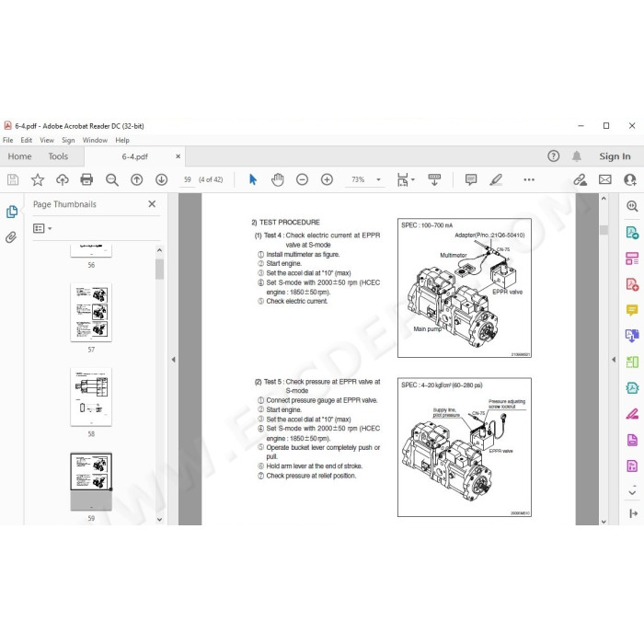Open Comment tool yellow icon in right pane

click(x=632, y=310)
